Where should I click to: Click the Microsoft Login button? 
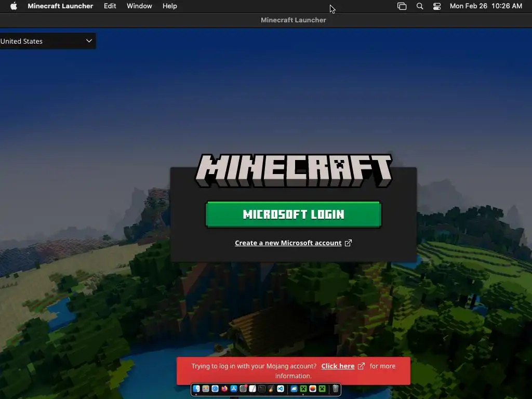[294, 214]
